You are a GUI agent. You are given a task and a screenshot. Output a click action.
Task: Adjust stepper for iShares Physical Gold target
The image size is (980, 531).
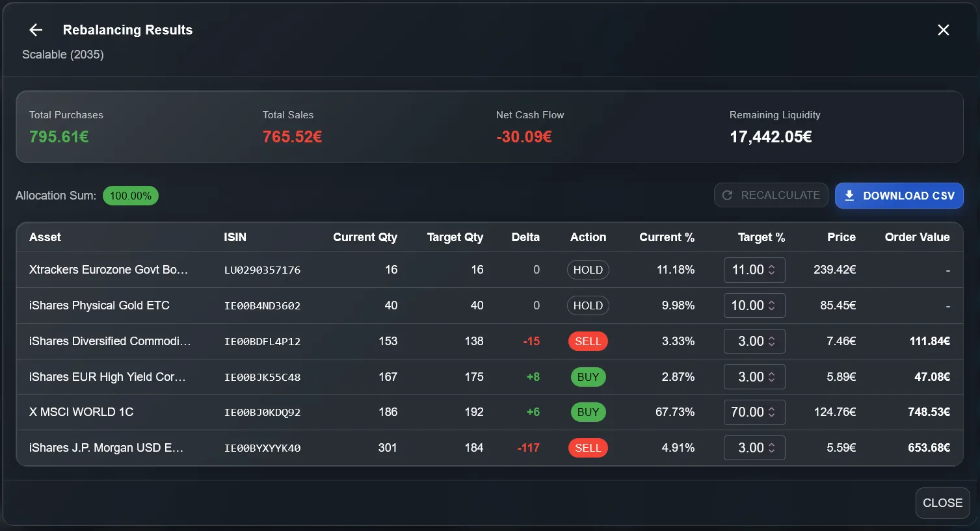coord(772,305)
